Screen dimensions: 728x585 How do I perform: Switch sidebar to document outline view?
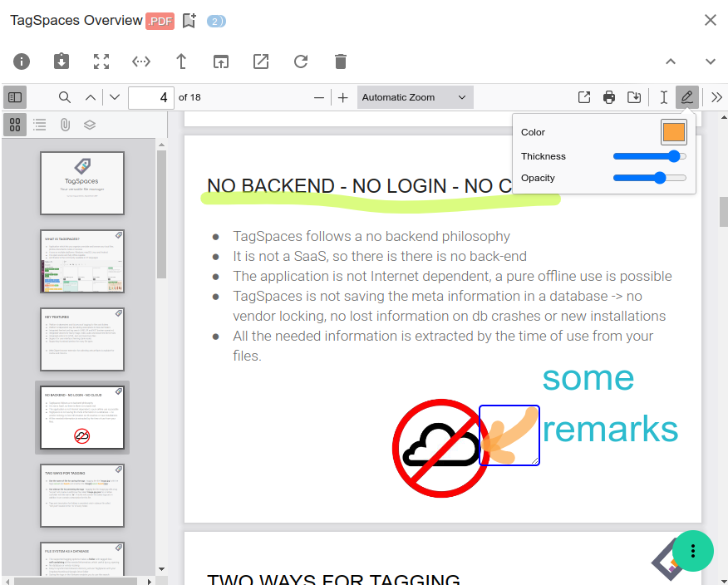pyautogui.click(x=39, y=123)
